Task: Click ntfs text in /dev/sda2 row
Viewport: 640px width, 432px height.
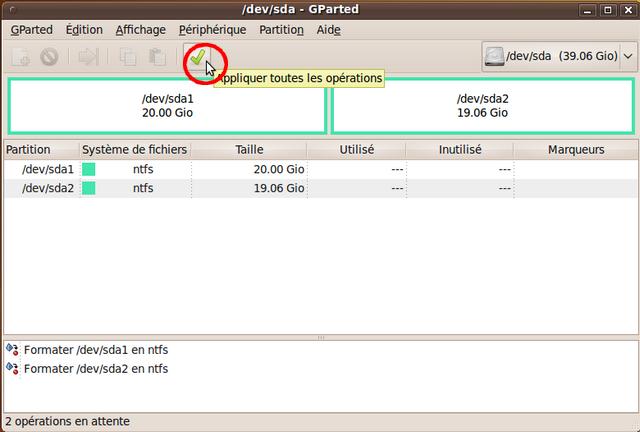Action: tap(143, 188)
